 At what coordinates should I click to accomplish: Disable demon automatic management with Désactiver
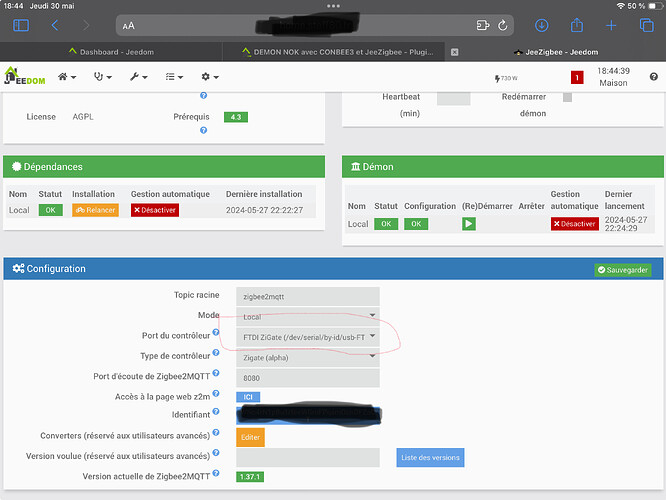click(x=575, y=224)
